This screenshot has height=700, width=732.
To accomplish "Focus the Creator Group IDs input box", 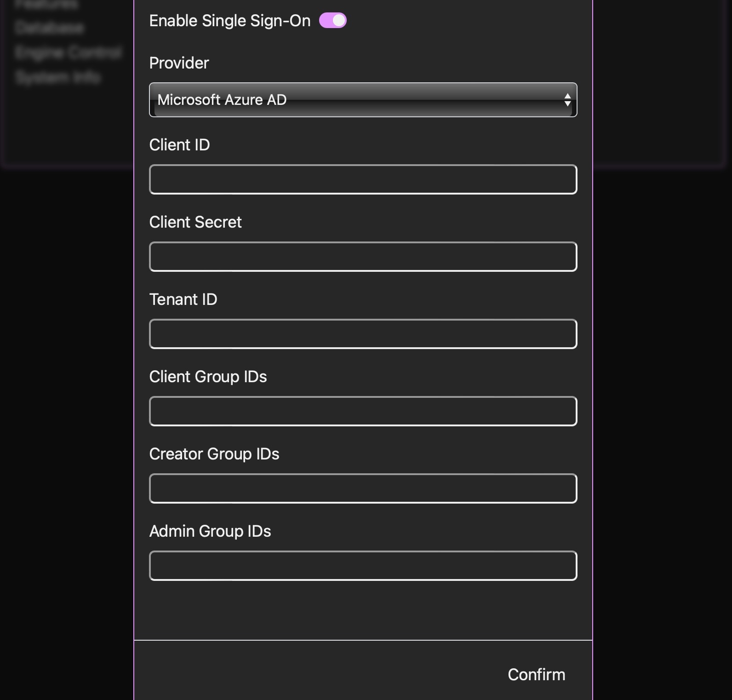I will coord(363,488).
